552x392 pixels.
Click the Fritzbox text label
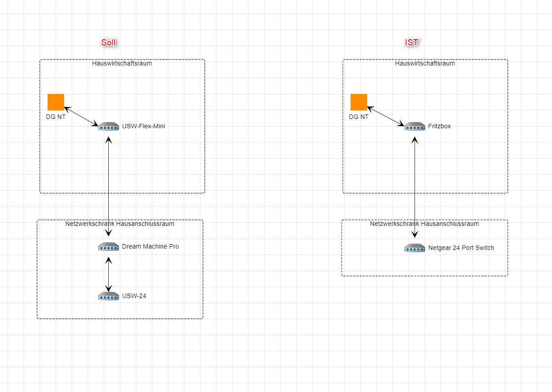pyautogui.click(x=440, y=126)
